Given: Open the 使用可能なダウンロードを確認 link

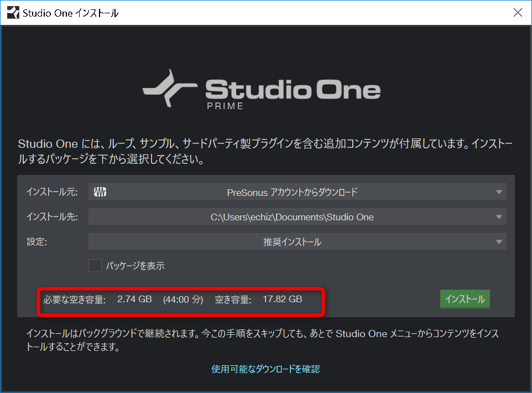Looking at the screenshot, I should [x=265, y=369].
